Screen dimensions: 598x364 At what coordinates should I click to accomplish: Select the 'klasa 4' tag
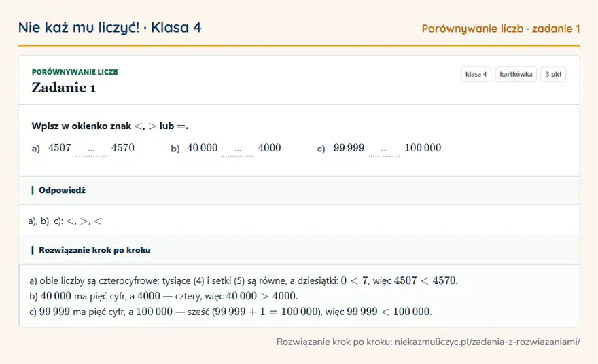(476, 74)
